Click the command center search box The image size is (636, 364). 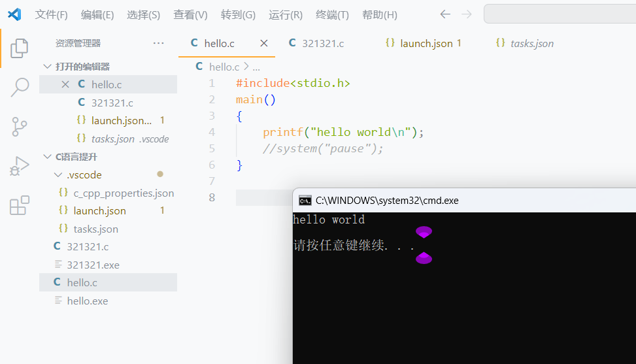tap(560, 14)
